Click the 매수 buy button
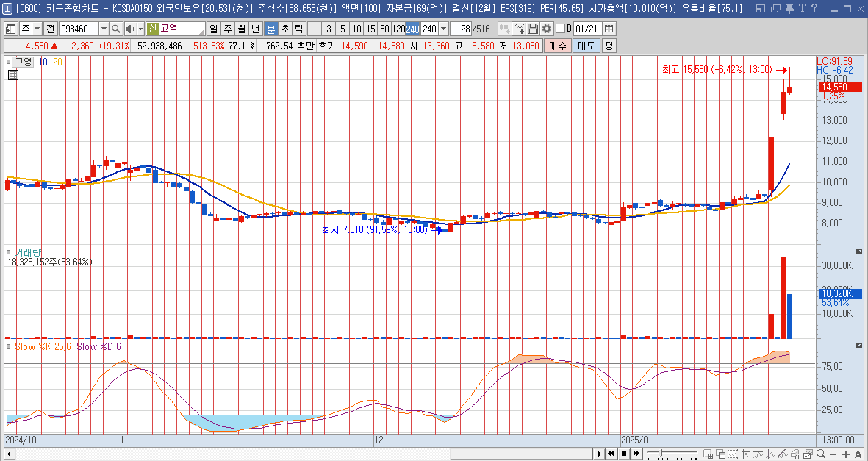This screenshot has height=461, width=868. point(556,46)
